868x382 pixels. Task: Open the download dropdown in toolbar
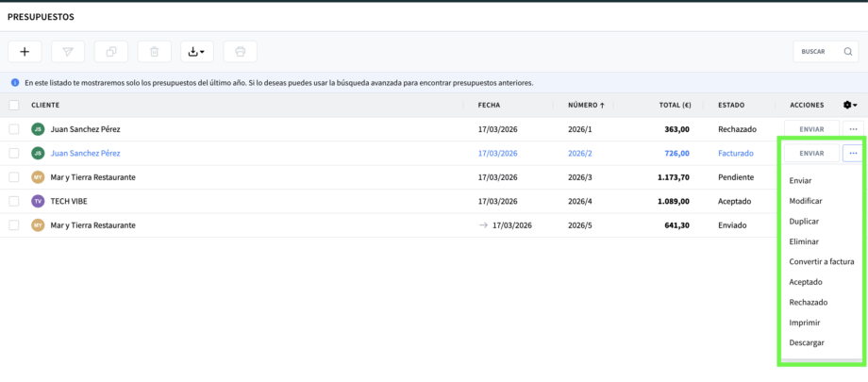click(197, 52)
